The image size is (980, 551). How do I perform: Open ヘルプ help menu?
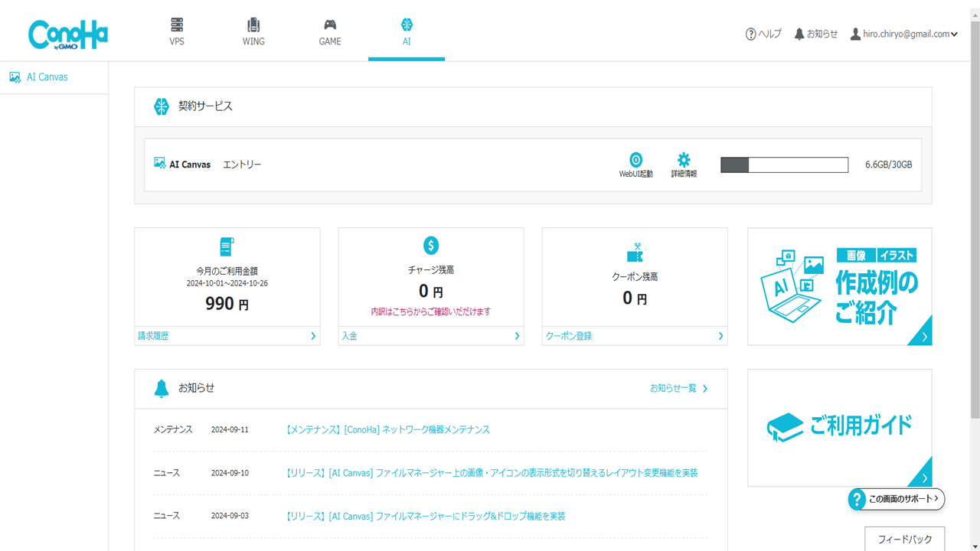[763, 34]
